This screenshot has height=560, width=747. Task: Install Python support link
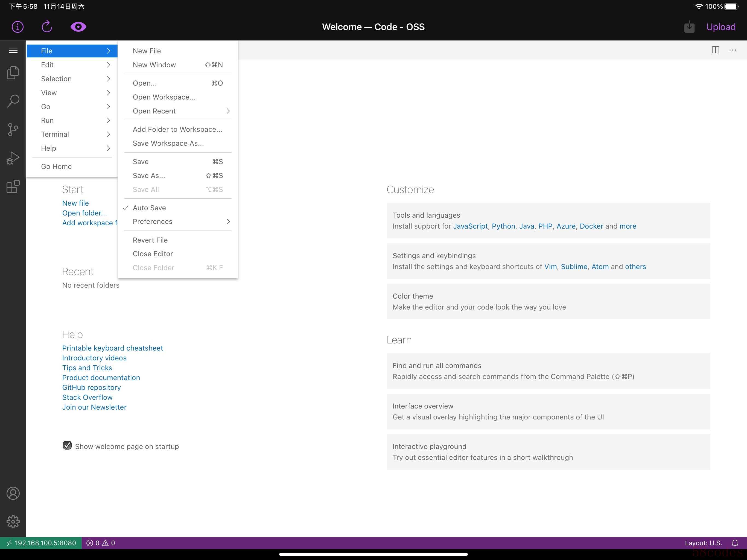click(x=503, y=226)
